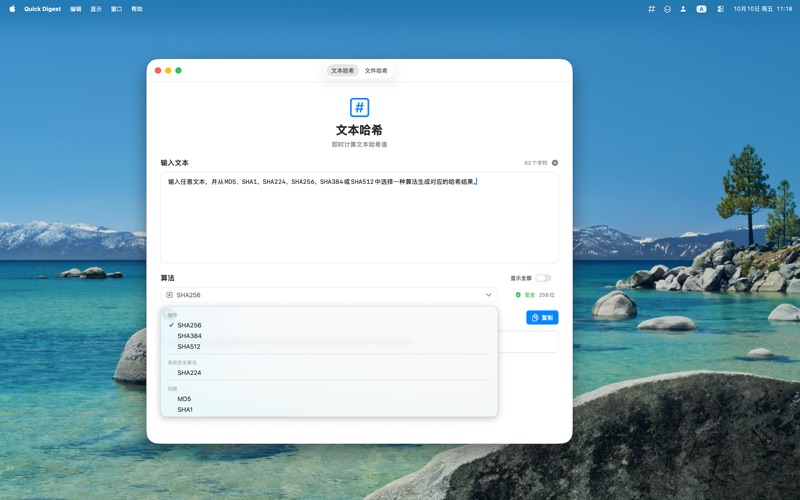Open the 帮助 menu
This screenshot has height=500, width=800.
click(x=137, y=9)
